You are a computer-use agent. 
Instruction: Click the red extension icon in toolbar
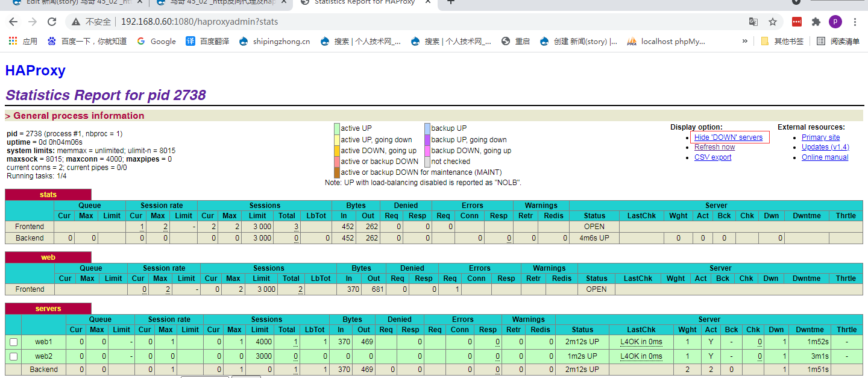coord(797,22)
